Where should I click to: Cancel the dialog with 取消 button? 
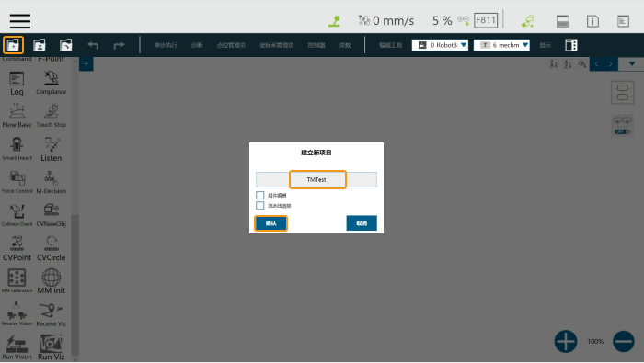[x=362, y=223]
